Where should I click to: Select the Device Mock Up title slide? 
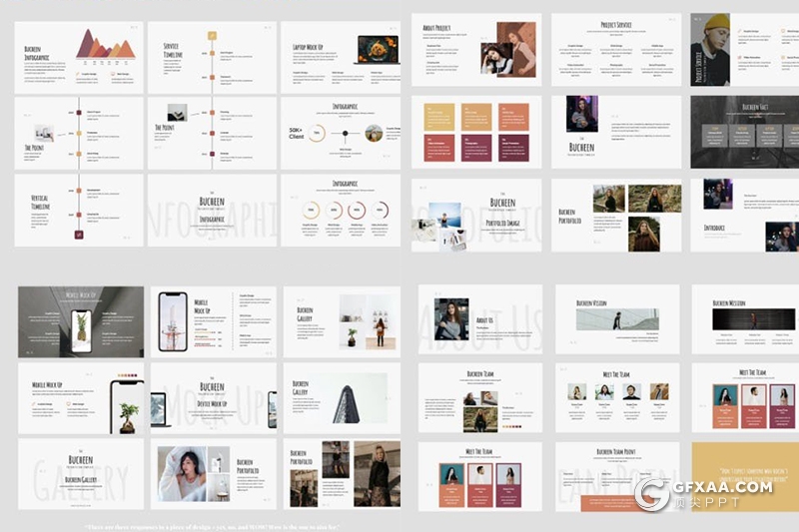point(212,397)
